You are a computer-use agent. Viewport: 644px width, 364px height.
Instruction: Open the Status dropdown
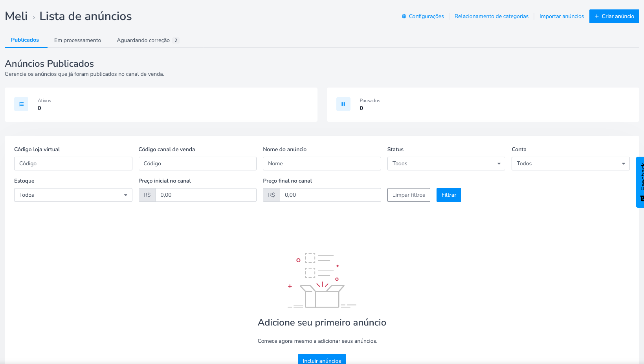click(446, 163)
